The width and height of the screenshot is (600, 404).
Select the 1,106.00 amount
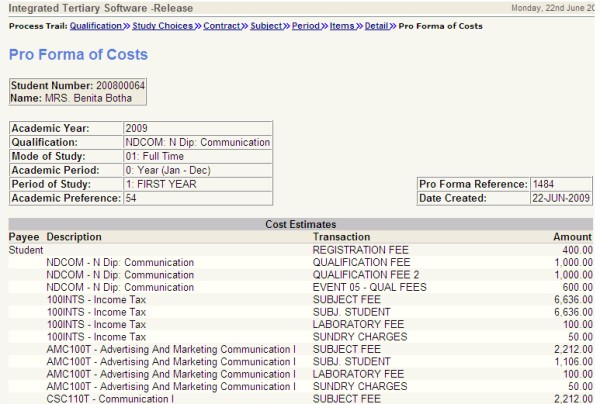pyautogui.click(x=574, y=362)
